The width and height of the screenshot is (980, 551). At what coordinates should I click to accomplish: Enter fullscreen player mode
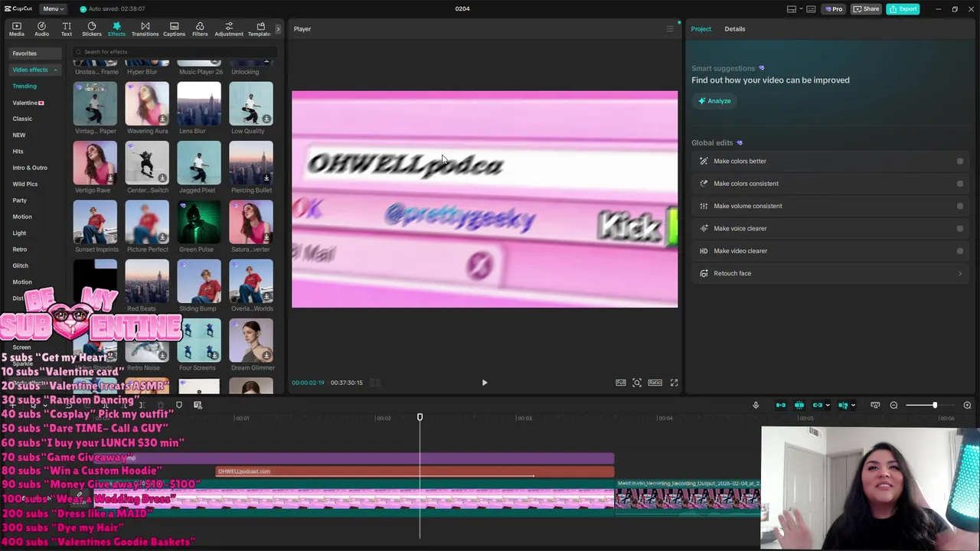pos(674,383)
